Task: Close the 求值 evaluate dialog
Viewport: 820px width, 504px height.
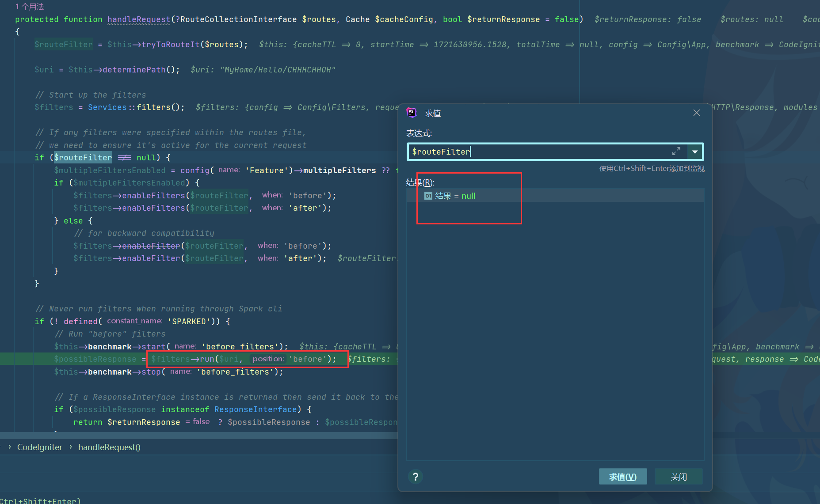Action: click(x=697, y=113)
